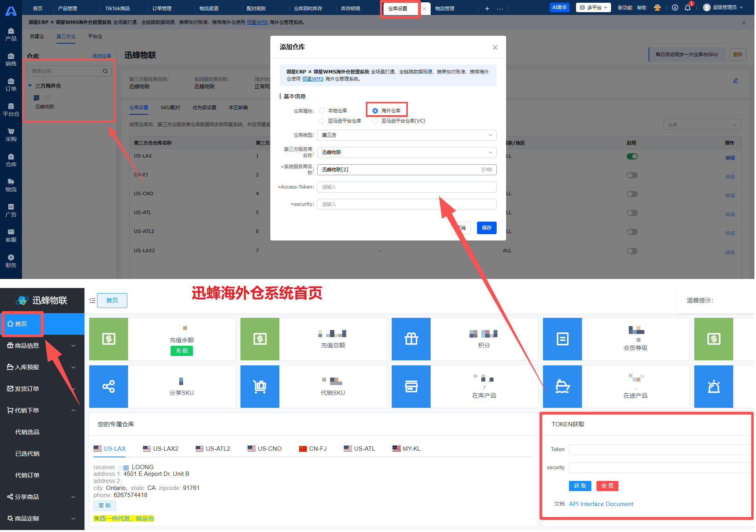The width and height of the screenshot is (756, 532).
Task: Enable the CN-FJ warehouse toggle
Action: 632,175
